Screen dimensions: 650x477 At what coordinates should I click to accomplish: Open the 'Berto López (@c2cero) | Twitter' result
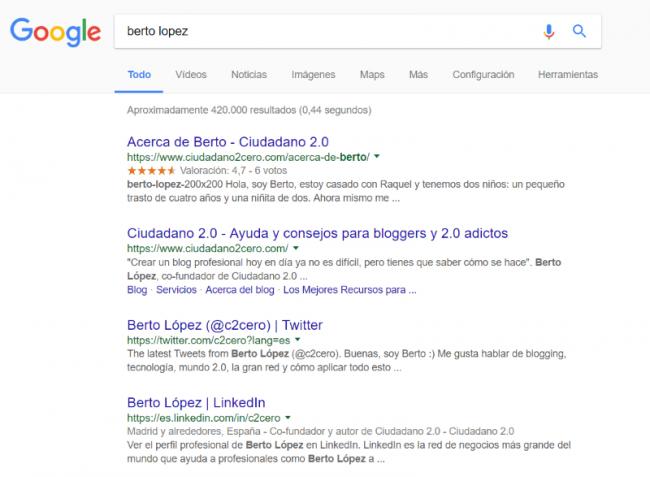pyautogui.click(x=225, y=326)
